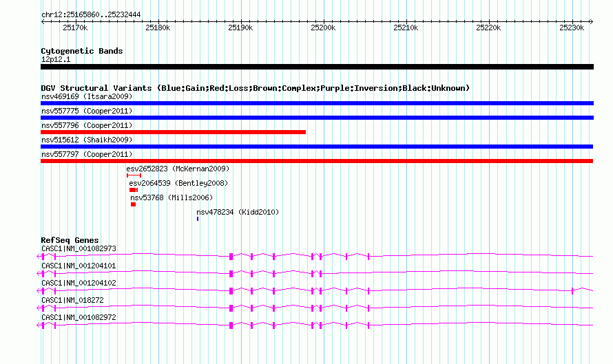Open the nsv557796 (Cooper2011) variant label
Image resolution: width=613 pixels, height=364 pixels.
87,125
